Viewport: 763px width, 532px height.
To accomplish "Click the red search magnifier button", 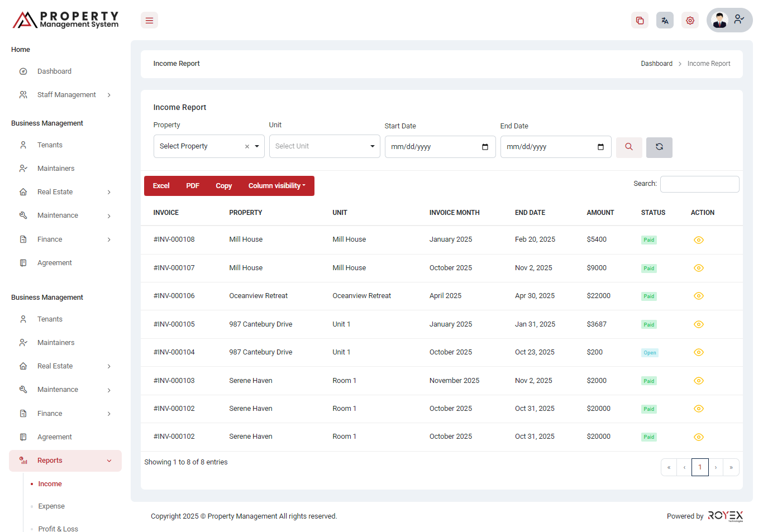I will click(629, 147).
